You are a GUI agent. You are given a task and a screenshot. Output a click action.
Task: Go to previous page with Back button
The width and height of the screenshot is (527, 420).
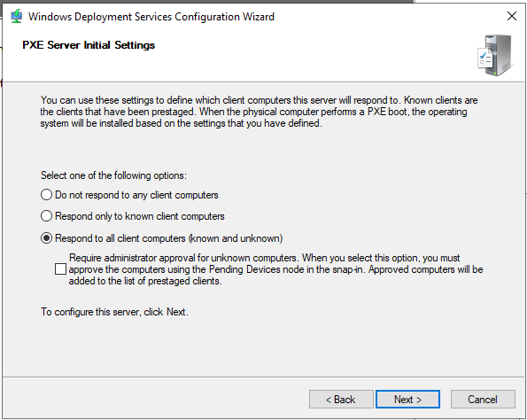(341, 399)
